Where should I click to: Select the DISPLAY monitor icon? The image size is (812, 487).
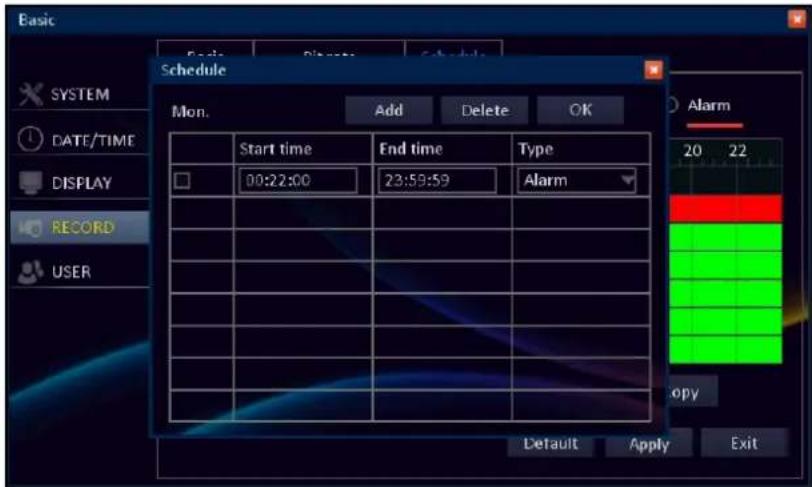click(x=30, y=182)
